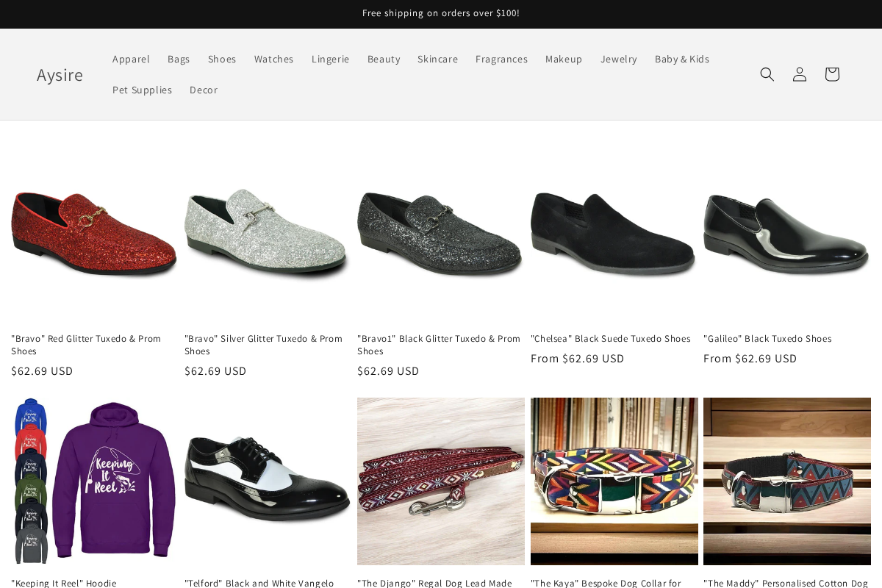Select the Skincare menu item
Image resolution: width=882 pixels, height=588 pixels.
437,59
